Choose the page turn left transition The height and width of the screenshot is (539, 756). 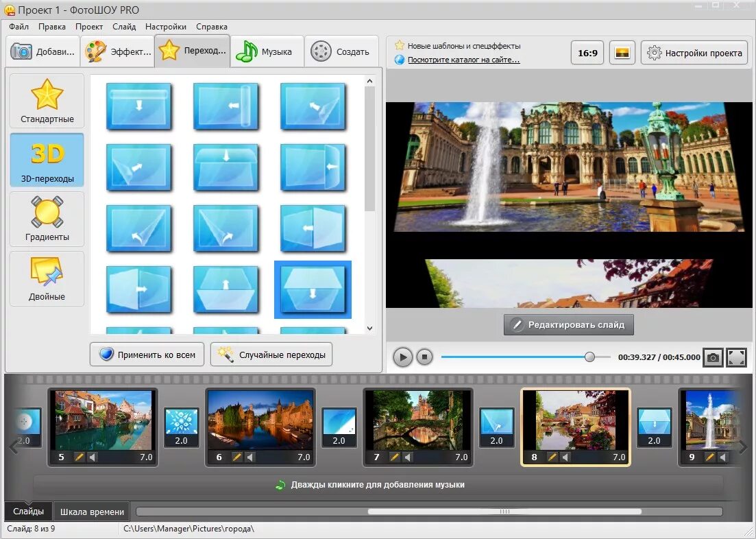click(313, 167)
